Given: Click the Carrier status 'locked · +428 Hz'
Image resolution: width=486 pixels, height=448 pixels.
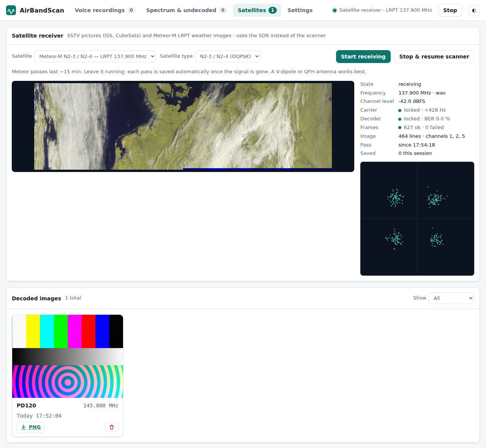Looking at the screenshot, I should click(x=422, y=110).
